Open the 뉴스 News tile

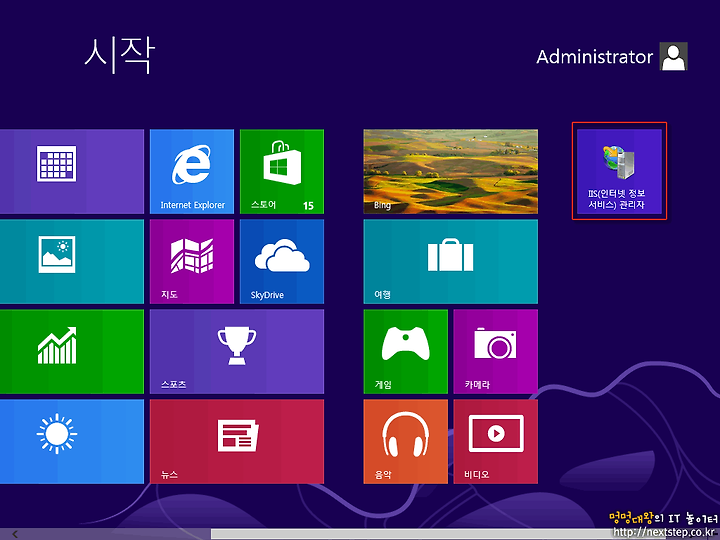click(237, 441)
